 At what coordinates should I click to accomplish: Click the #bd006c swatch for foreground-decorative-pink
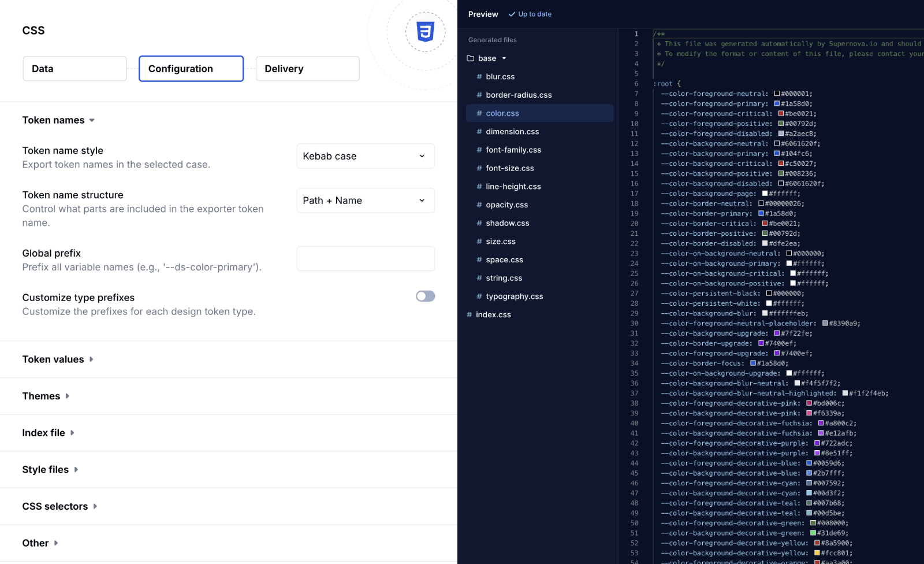click(809, 403)
